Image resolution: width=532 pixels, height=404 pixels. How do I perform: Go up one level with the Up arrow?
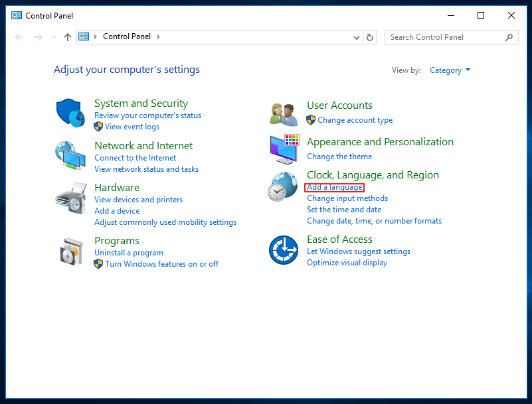(x=68, y=37)
